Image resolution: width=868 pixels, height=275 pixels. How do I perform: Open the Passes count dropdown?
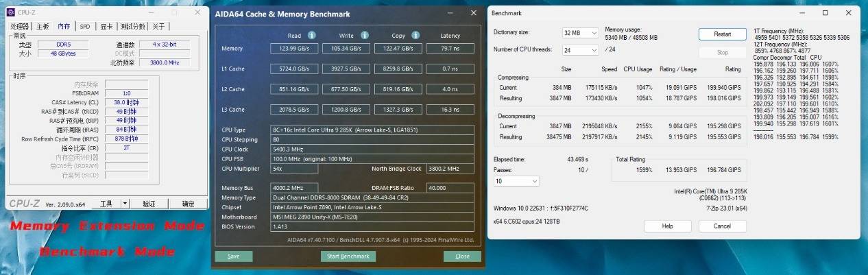[516, 181]
